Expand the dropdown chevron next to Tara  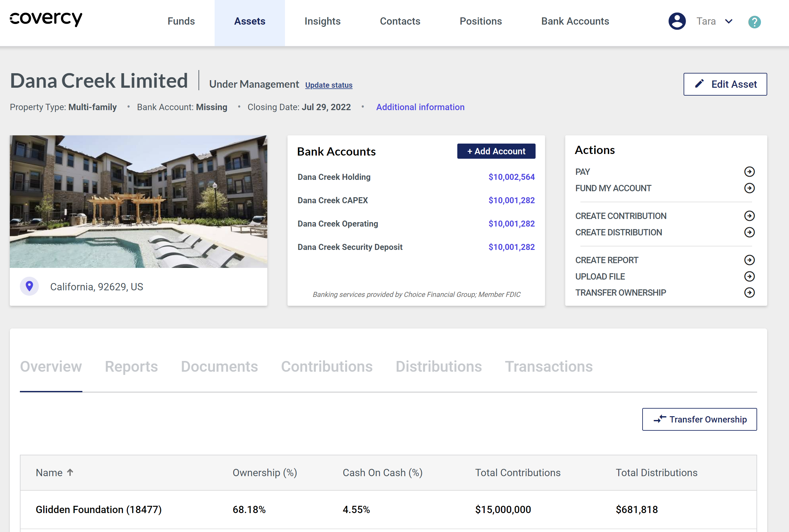729,21
